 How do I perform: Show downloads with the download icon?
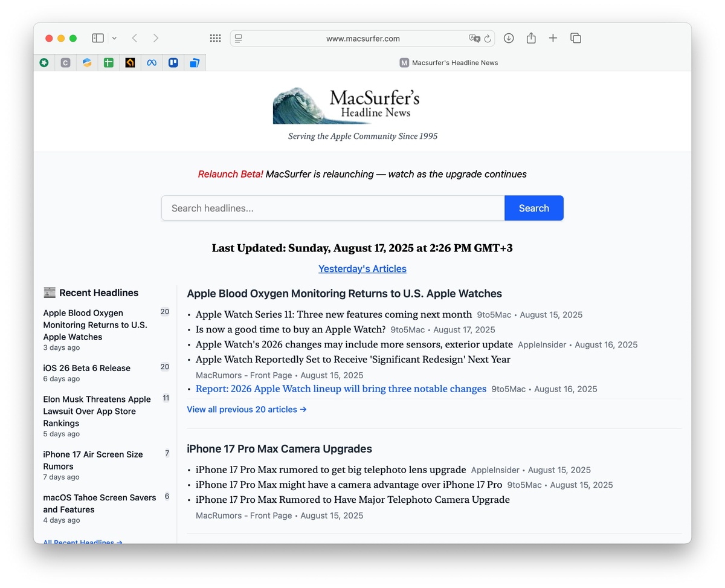509,38
